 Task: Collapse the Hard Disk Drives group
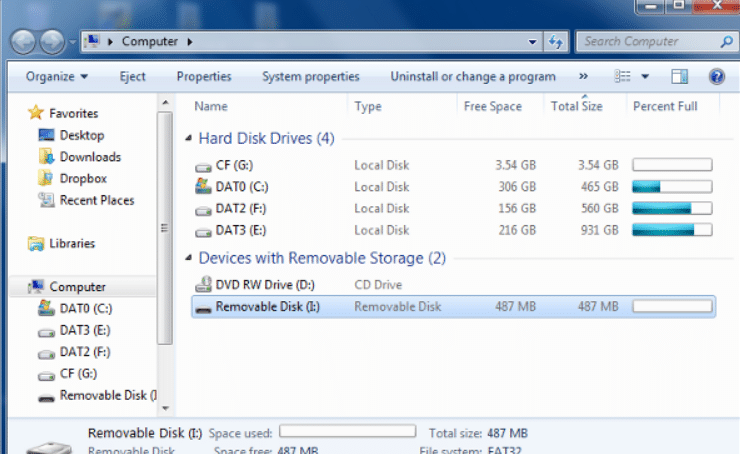(x=189, y=138)
